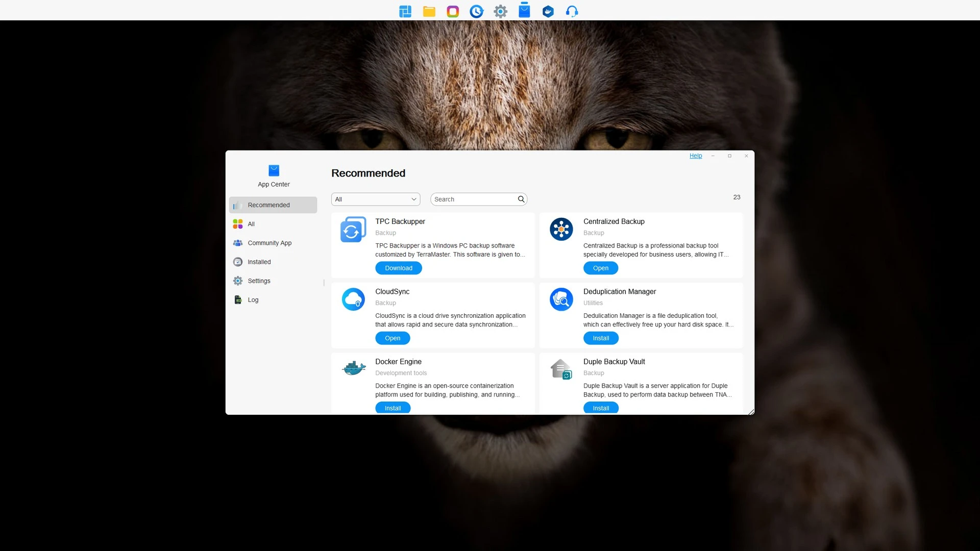
Task: Open App Center Settings in sidebar
Action: tap(259, 281)
